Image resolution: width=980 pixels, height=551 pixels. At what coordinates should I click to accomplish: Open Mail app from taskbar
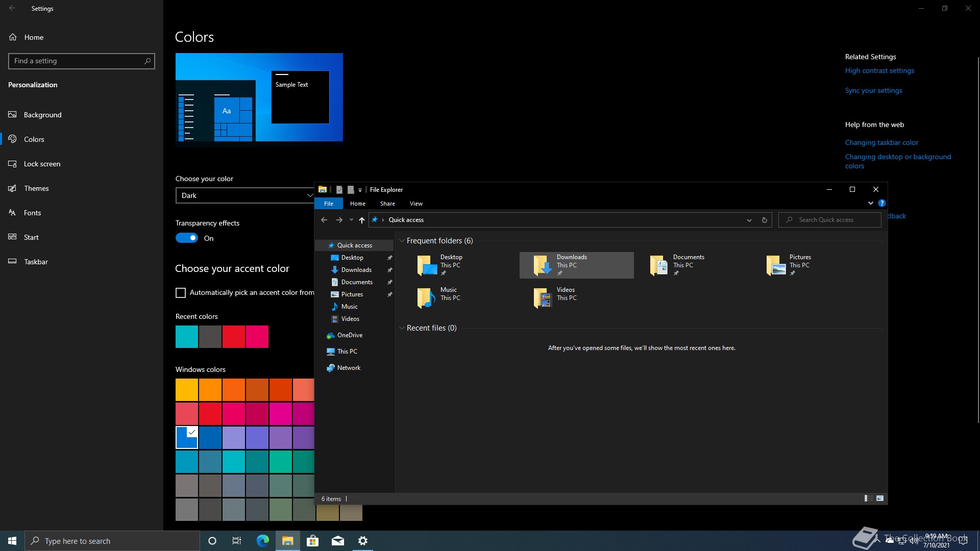click(x=338, y=541)
